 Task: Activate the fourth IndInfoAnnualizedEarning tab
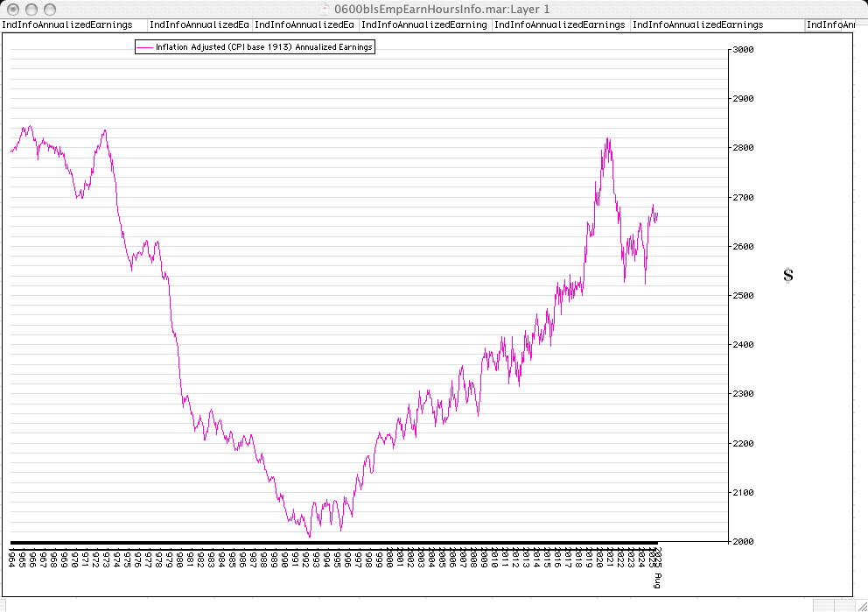(424, 25)
